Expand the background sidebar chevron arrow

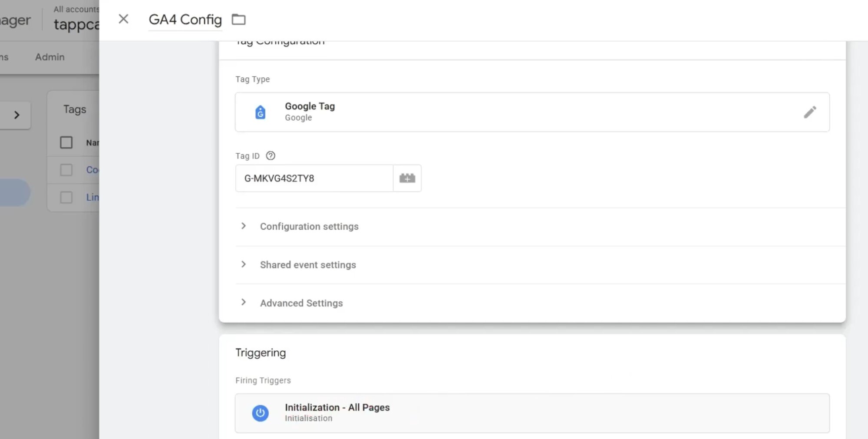click(x=17, y=115)
